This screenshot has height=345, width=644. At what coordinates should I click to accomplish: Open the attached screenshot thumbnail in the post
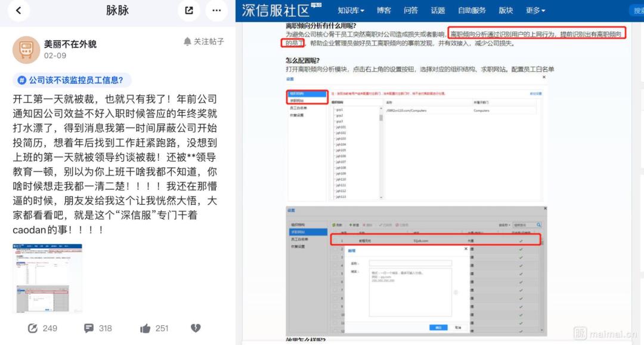point(47,278)
